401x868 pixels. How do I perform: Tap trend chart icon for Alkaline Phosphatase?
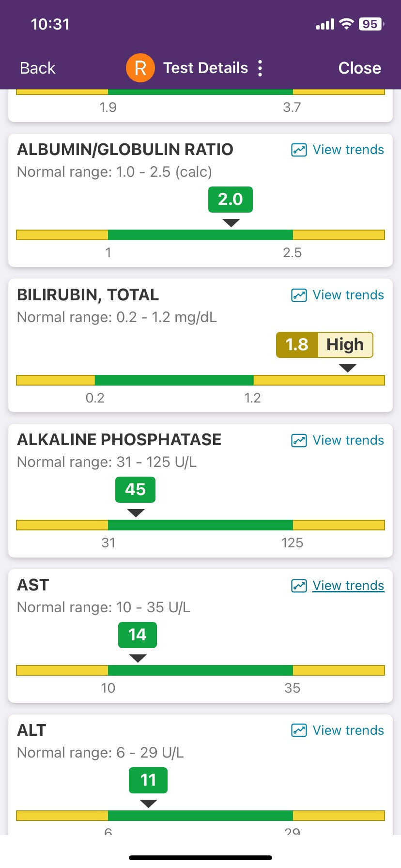pos(299,441)
